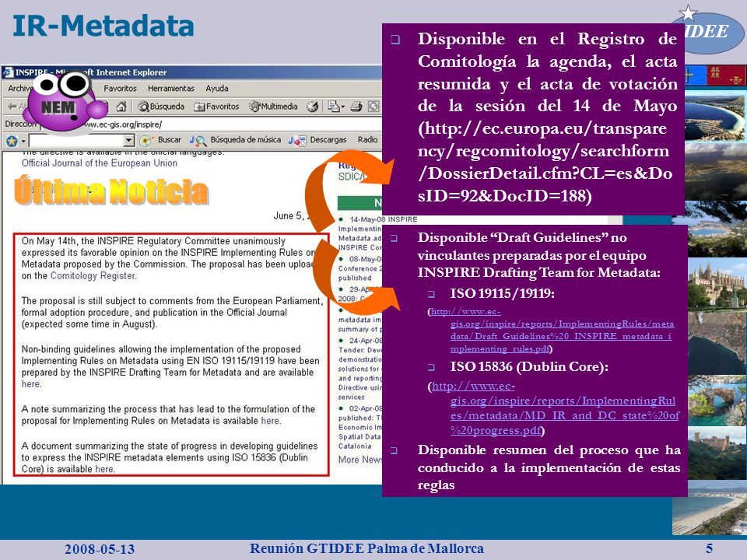The width and height of the screenshot is (747, 560).
Task: Click the fullscreen icon right of Print
Action: tap(374, 107)
